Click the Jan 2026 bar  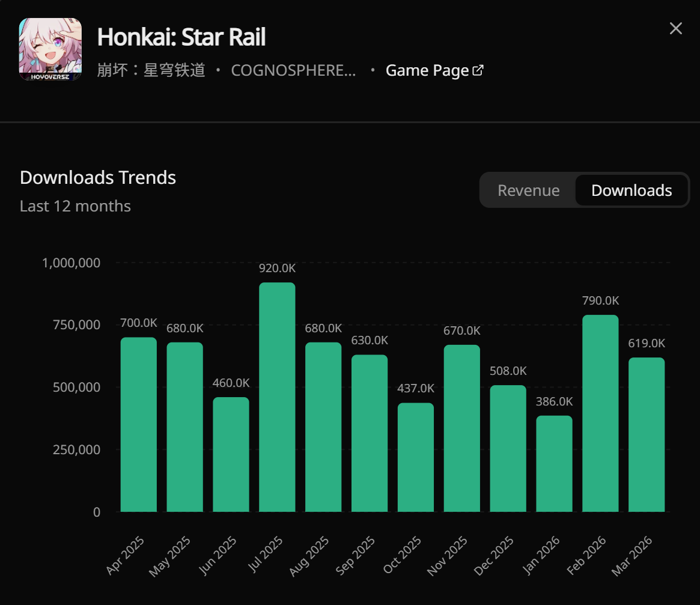click(x=554, y=464)
